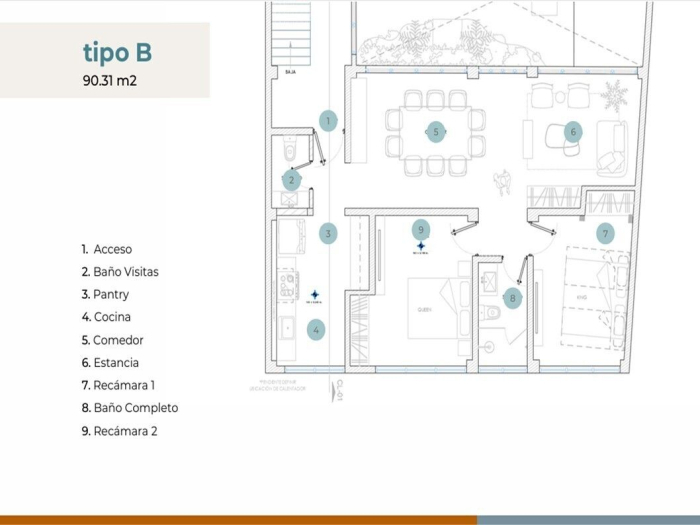Viewport: 700px width, 525px height.
Task: Click the room marker 9 circle
Action: click(x=421, y=230)
